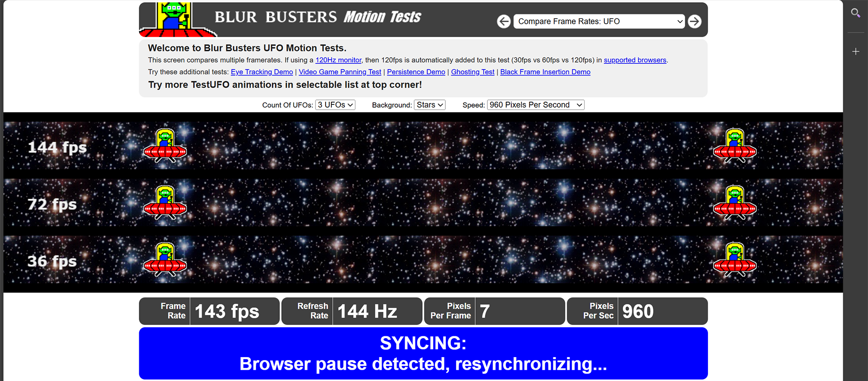868x381 pixels.
Task: Click the Blur Busters Motion Tests title
Action: tap(317, 17)
